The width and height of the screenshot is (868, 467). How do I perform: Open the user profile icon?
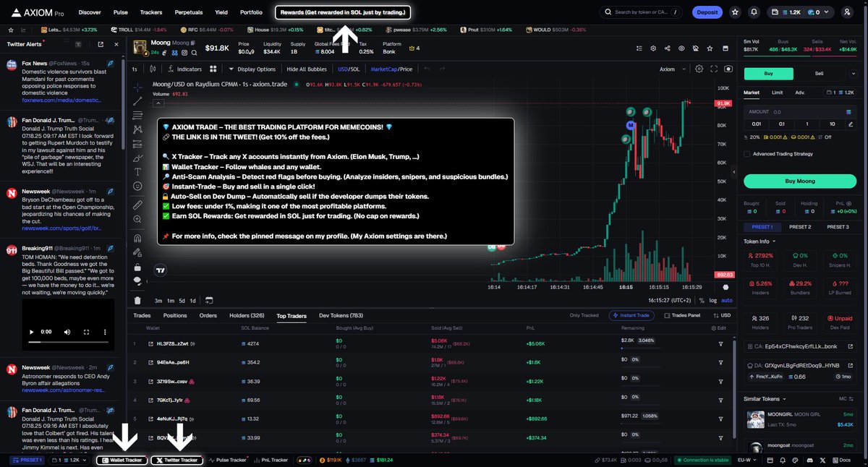[x=847, y=12]
